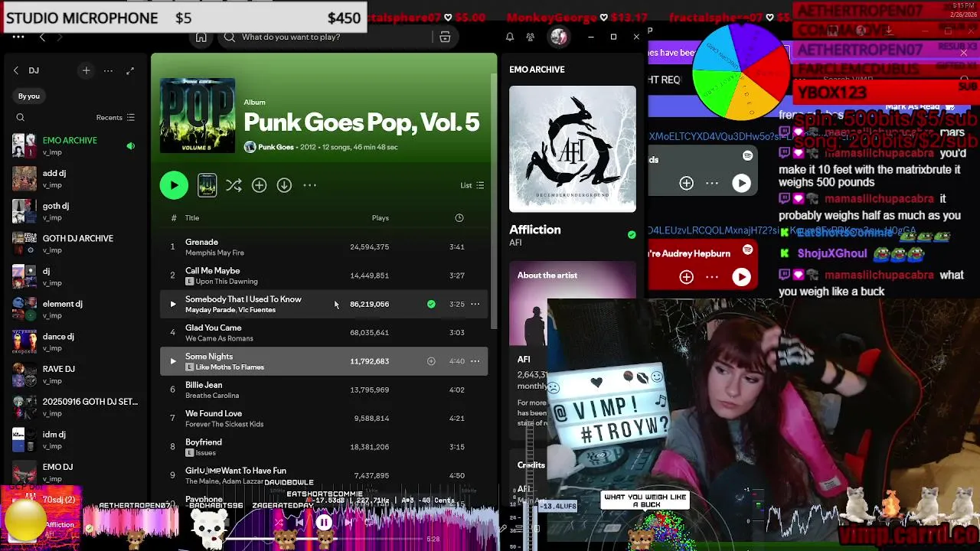Click Mark As Read in chat window
Screen dimensions: 980x551
tap(913, 107)
